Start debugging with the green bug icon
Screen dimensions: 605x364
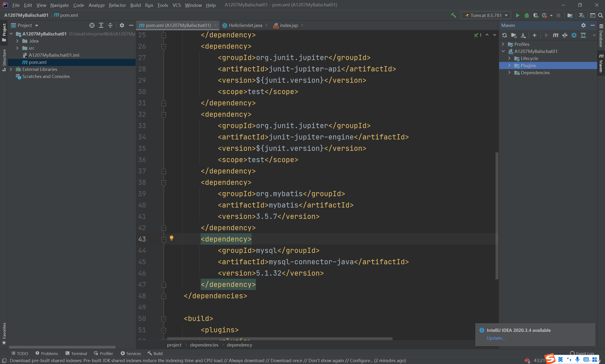527,15
